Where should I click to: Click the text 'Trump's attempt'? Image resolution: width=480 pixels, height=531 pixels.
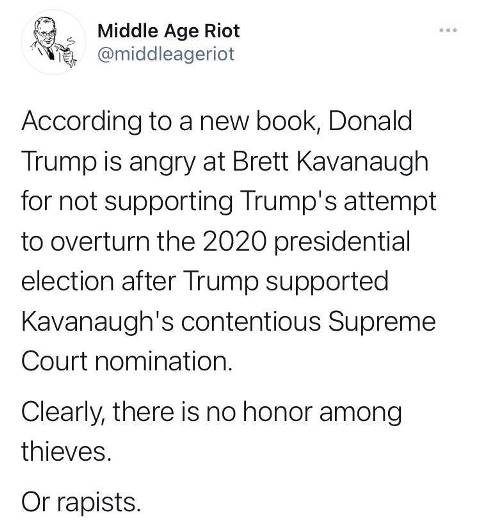tap(338, 201)
